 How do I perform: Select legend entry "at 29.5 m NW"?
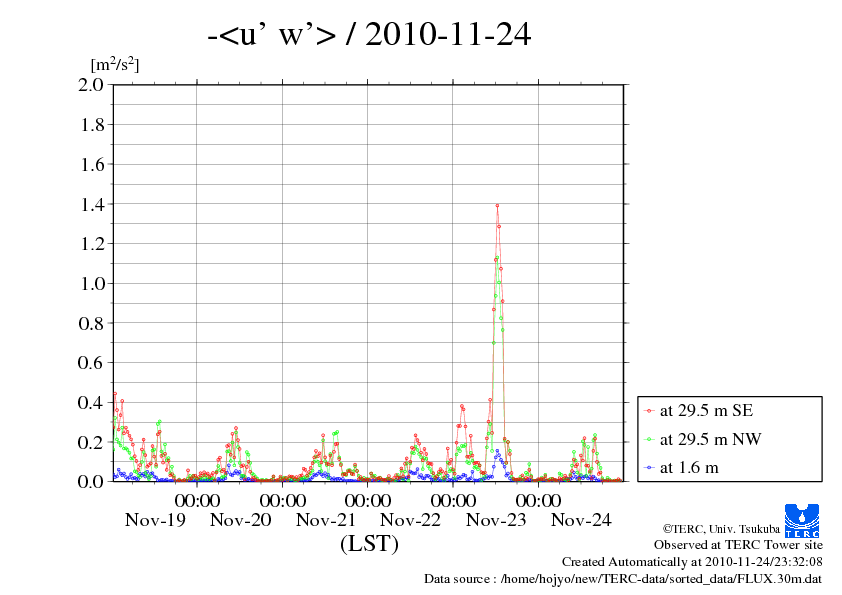(710, 439)
